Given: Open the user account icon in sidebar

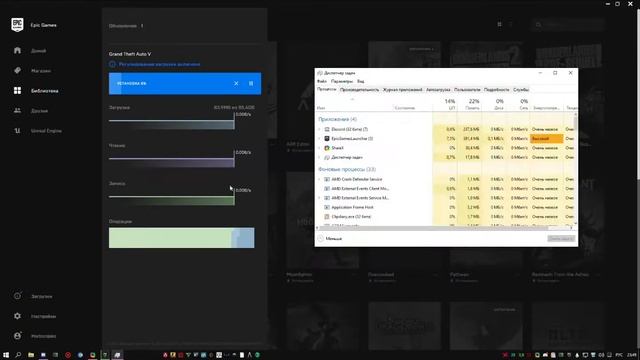Looking at the screenshot, I should click(17, 336).
